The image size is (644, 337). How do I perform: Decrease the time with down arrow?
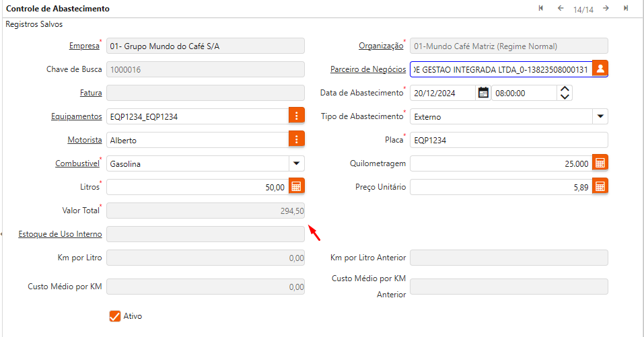click(565, 96)
